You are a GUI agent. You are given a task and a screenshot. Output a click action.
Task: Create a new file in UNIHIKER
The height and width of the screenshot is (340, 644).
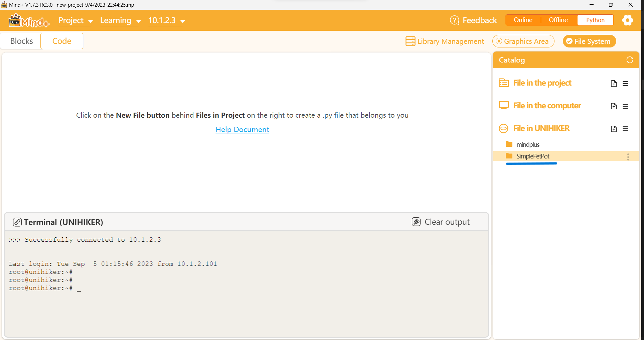614,129
